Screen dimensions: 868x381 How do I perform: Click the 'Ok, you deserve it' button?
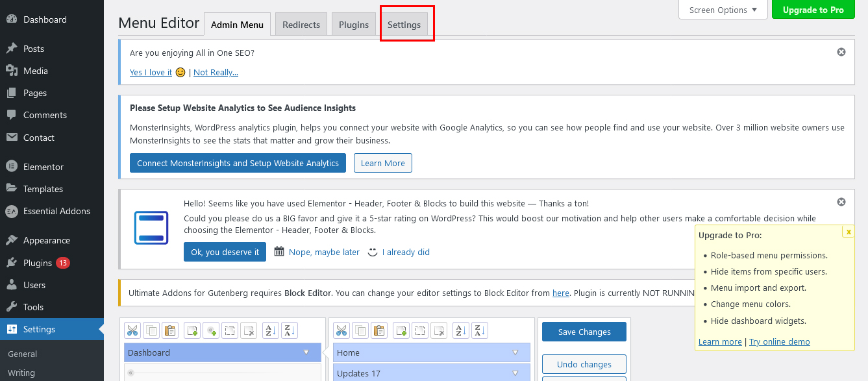pyautogui.click(x=225, y=252)
